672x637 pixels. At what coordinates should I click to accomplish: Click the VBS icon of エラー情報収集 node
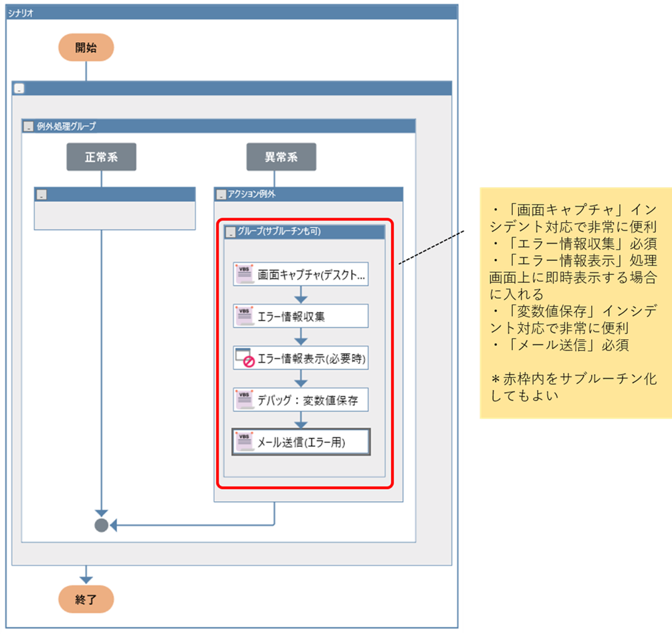tap(245, 316)
